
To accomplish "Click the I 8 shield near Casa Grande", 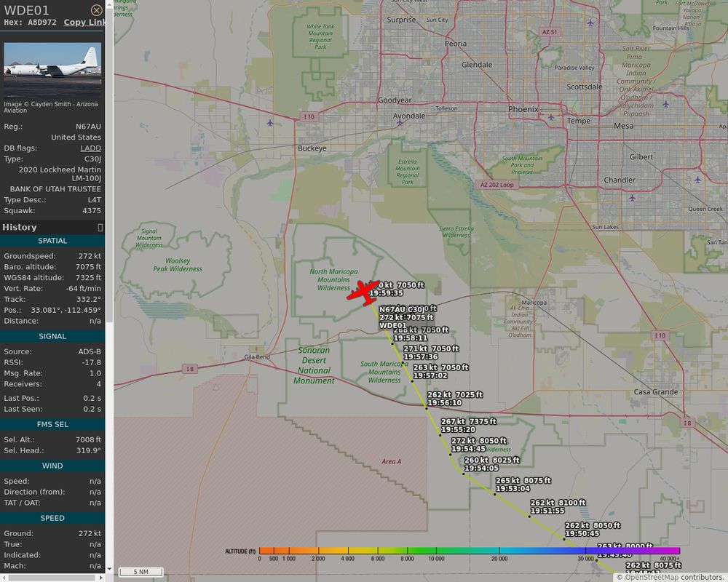I will coord(687,423).
